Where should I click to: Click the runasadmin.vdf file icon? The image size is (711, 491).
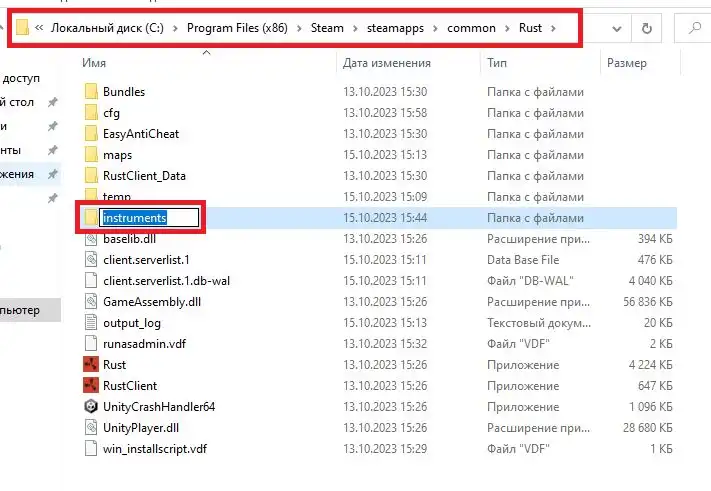pyautogui.click(x=91, y=344)
